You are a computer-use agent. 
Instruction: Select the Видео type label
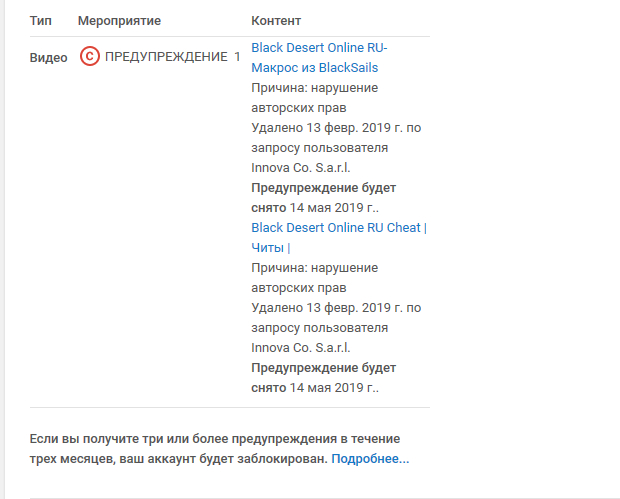(x=49, y=57)
